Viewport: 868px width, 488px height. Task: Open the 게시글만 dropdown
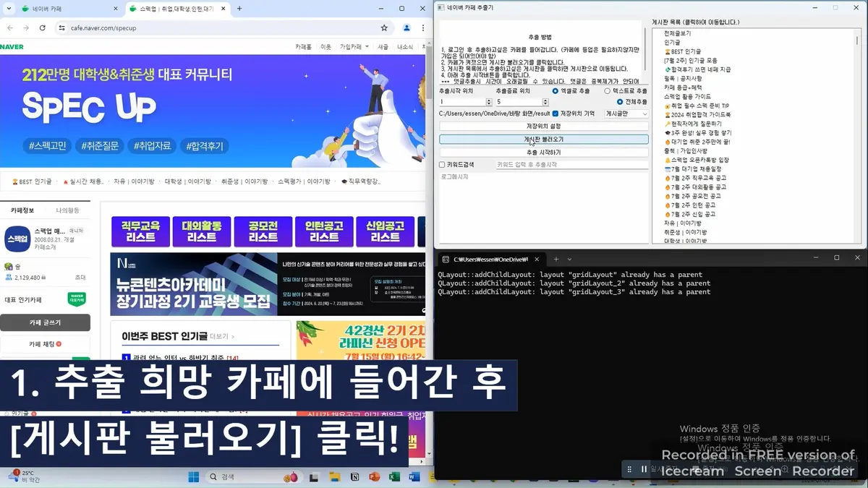coord(626,114)
